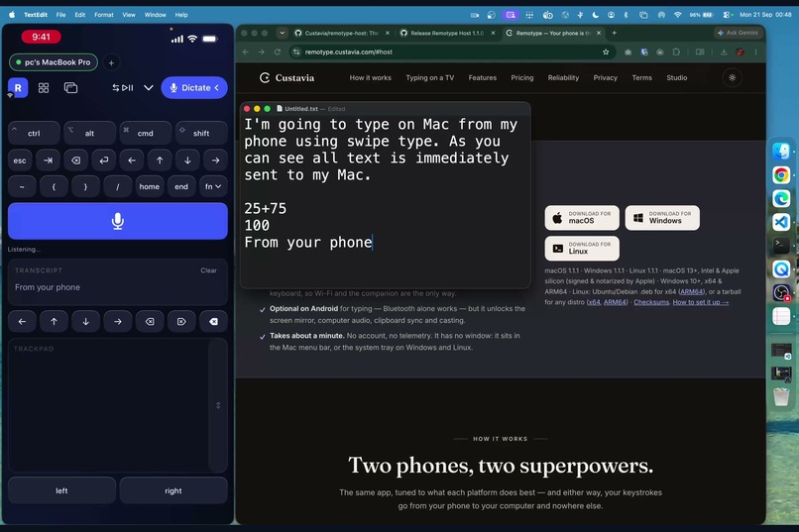Open the Pricing nav link
Screen dimensions: 799x532
click(x=522, y=78)
